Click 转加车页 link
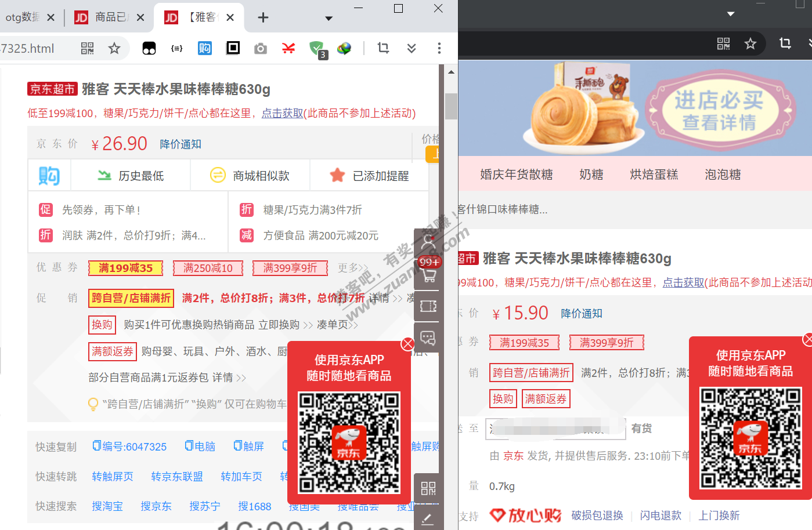 tap(241, 476)
